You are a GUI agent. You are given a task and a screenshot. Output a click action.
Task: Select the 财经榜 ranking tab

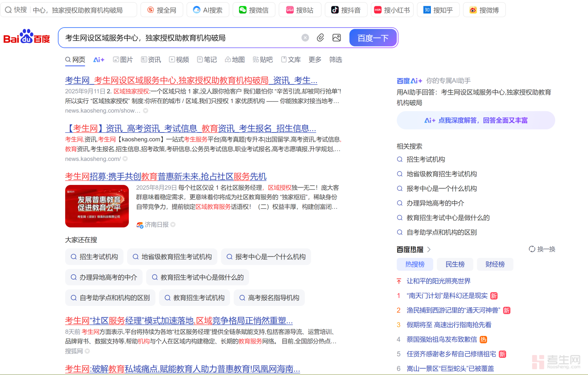(495, 264)
